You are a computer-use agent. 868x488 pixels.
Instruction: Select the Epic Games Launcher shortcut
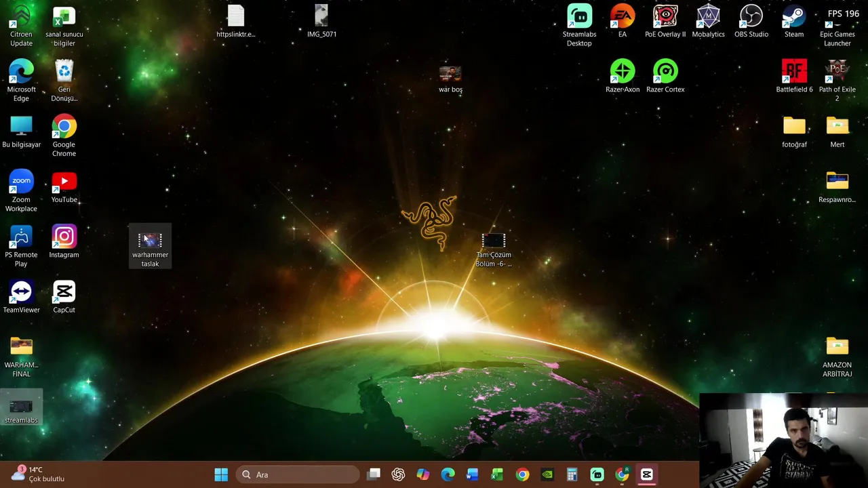(837, 26)
